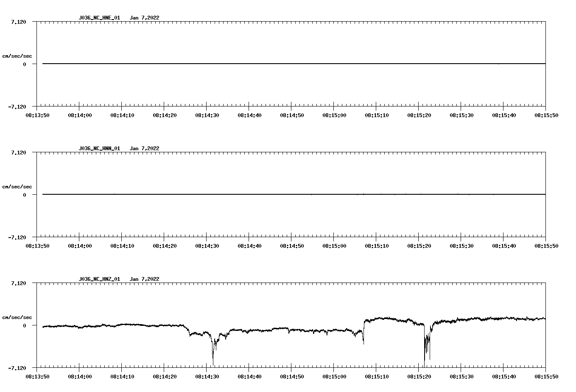The image size is (576, 392).
Task: Click cm/sec/sec unit label of HNN plot
Action: (x=17, y=187)
